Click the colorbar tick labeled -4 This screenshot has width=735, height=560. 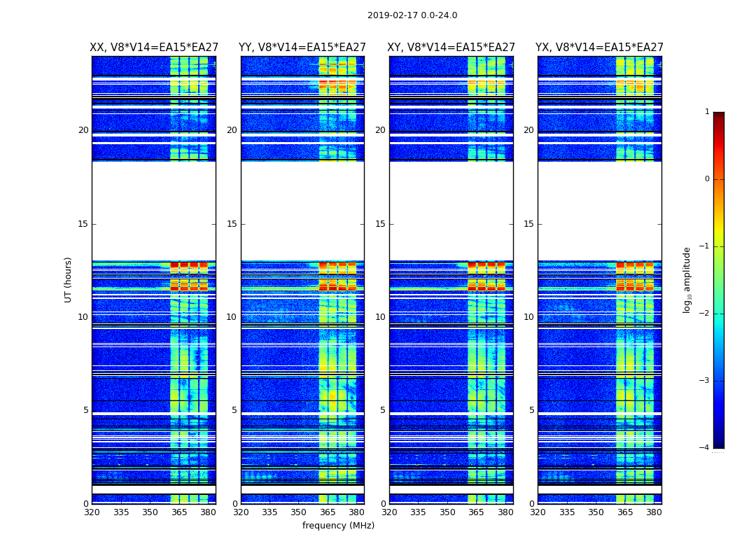[706, 448]
